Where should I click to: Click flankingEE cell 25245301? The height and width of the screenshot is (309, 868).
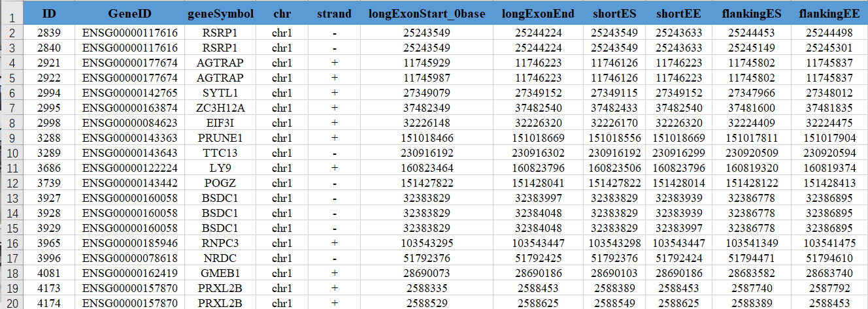click(x=829, y=48)
